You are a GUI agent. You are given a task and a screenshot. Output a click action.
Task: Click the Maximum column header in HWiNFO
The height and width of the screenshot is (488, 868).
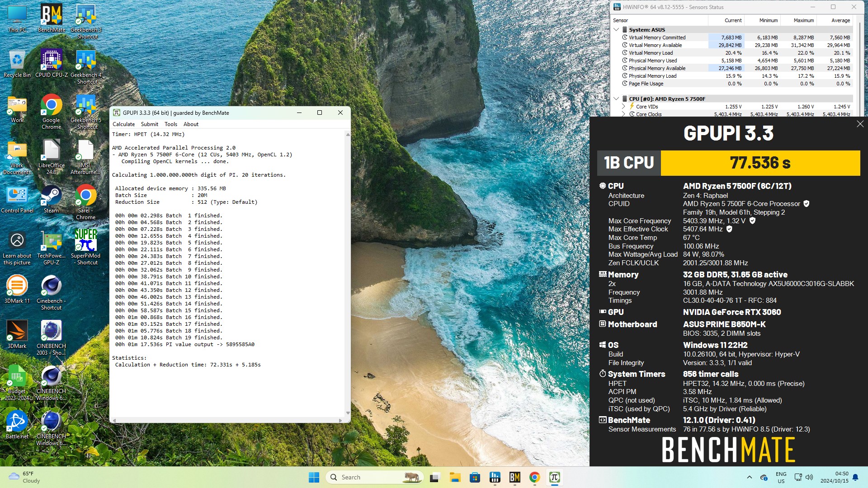click(798, 20)
